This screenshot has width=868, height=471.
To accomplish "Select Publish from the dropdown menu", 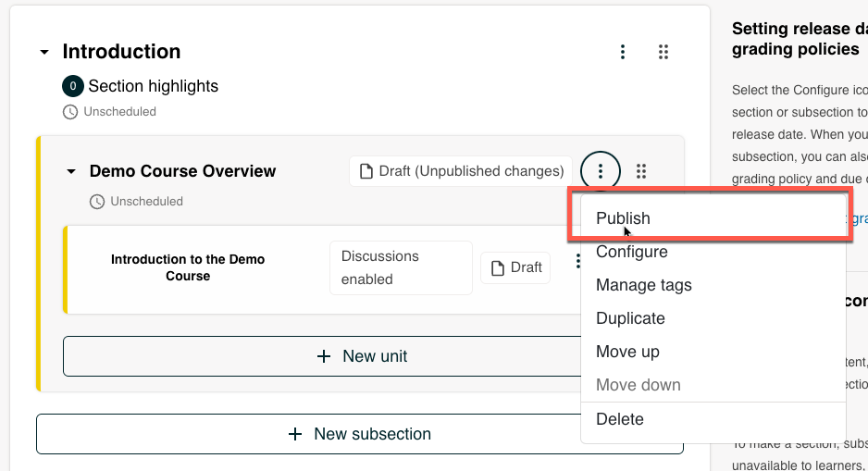I will pos(623,218).
